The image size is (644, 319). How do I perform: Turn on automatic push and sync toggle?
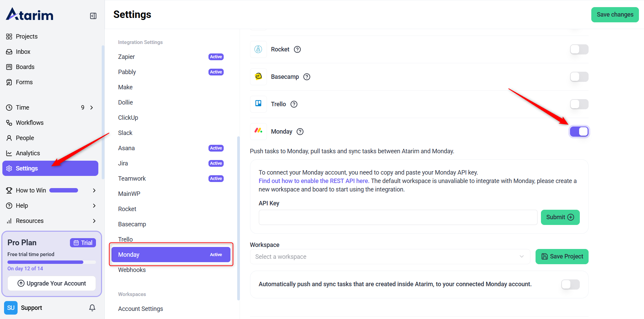[x=570, y=284]
